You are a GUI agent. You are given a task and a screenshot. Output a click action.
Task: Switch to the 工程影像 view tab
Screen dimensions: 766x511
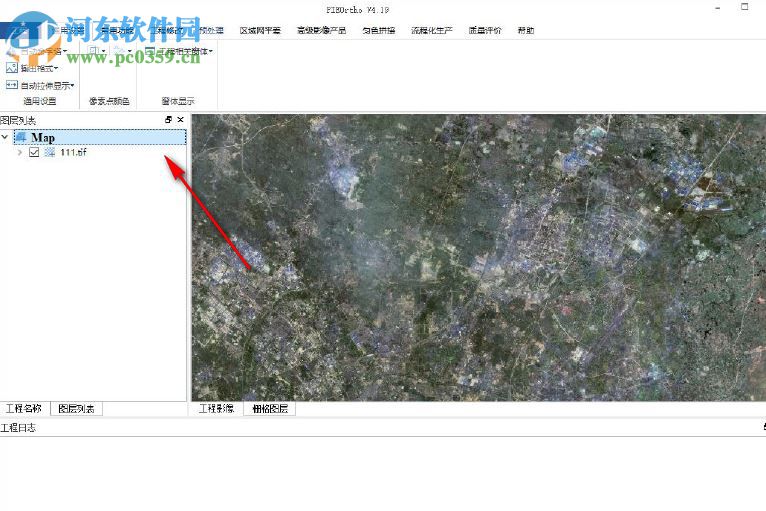pos(216,408)
